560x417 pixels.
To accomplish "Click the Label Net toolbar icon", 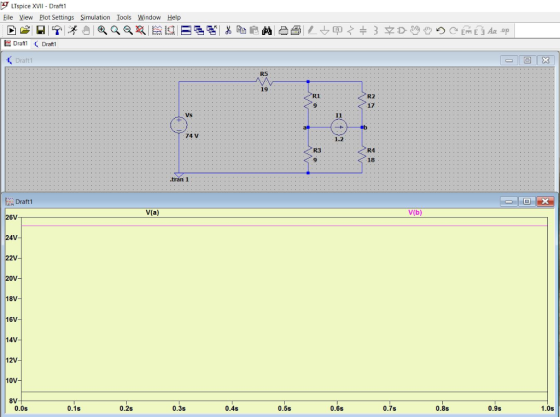I will tap(337, 31).
